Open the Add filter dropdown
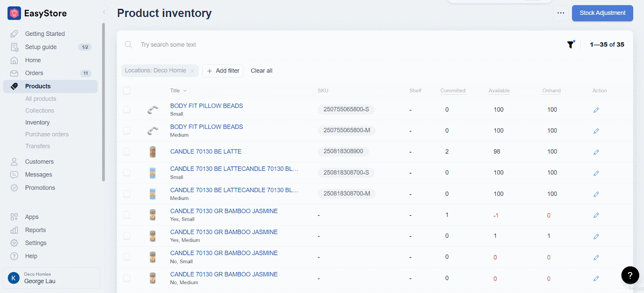 pyautogui.click(x=223, y=71)
